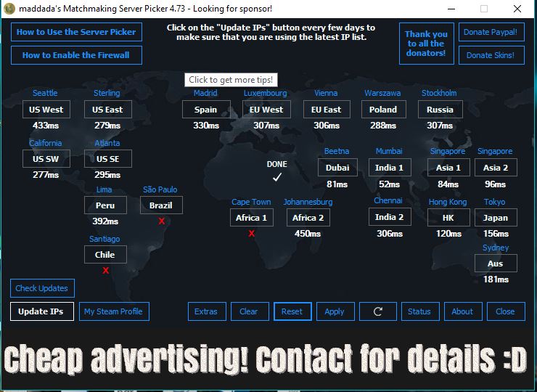Viewport: 537px width, 392px height.
Task: Click the red X under the Chile server
Action: [x=105, y=271]
